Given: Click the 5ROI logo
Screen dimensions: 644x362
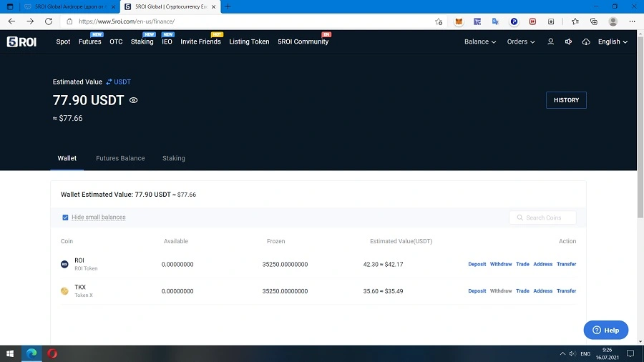Looking at the screenshot, I should tap(21, 41).
